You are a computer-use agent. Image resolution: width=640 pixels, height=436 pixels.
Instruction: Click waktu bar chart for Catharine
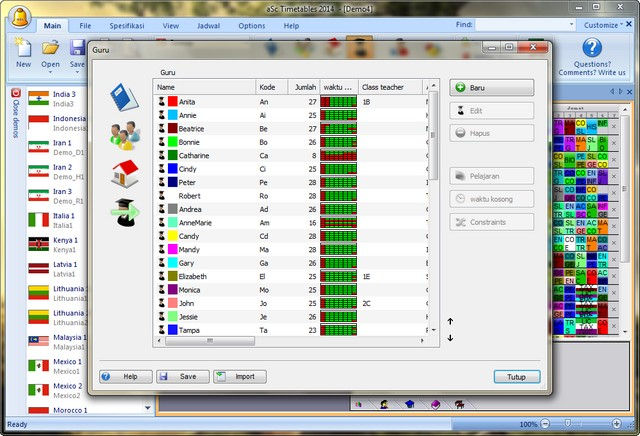(338, 156)
